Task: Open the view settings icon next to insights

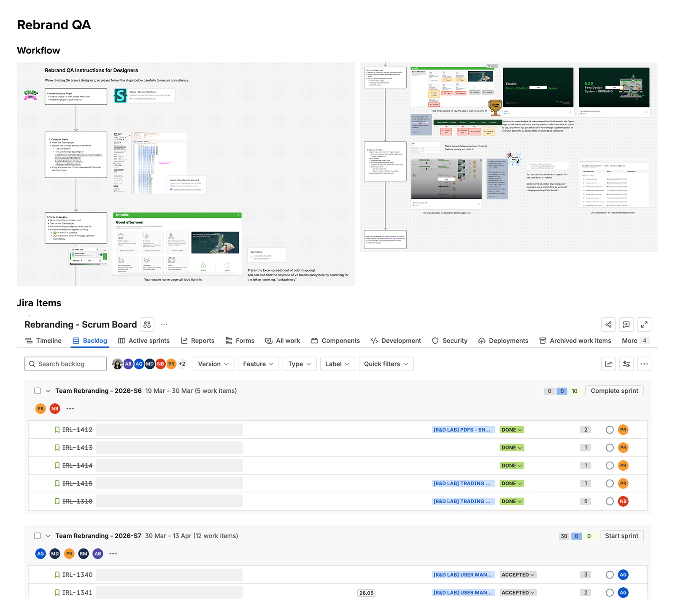Action: pyautogui.click(x=626, y=364)
